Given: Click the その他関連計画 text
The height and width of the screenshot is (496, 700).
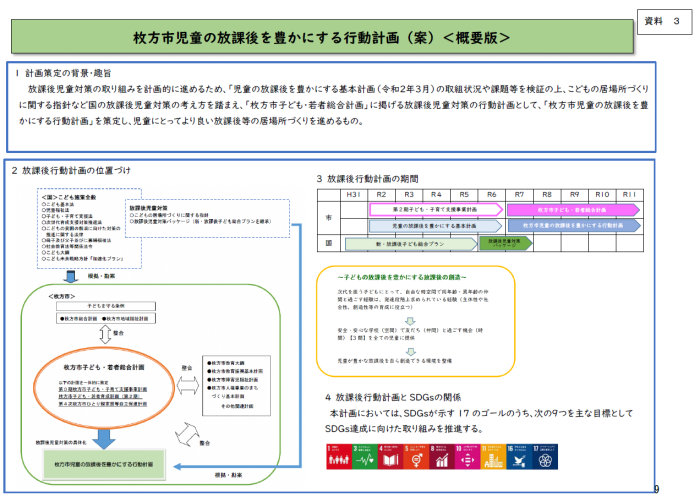Looking at the screenshot, I should (237, 407).
